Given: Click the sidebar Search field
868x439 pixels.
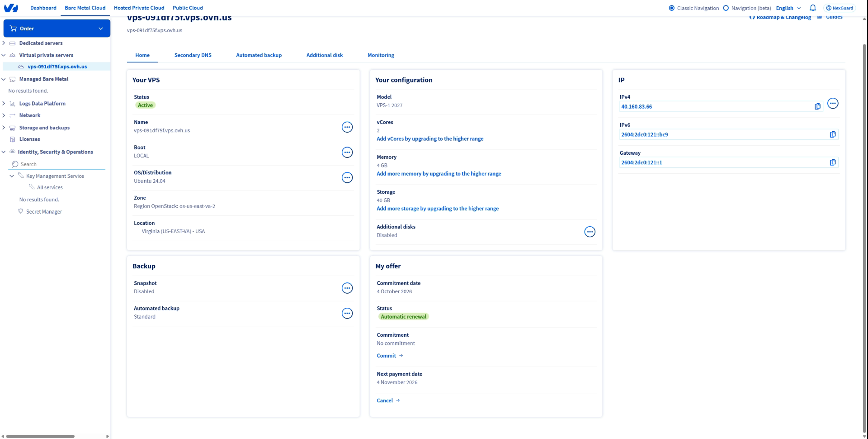Looking at the screenshot, I should (x=57, y=164).
